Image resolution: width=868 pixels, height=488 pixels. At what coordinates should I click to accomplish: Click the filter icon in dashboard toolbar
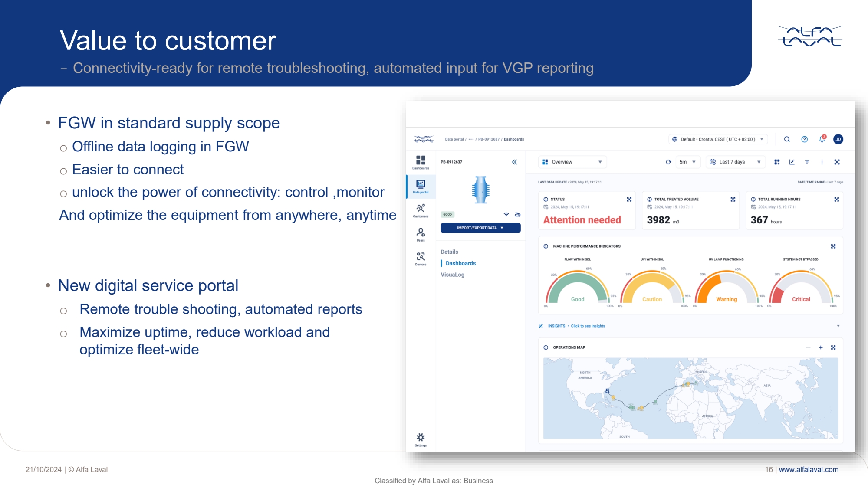click(807, 162)
